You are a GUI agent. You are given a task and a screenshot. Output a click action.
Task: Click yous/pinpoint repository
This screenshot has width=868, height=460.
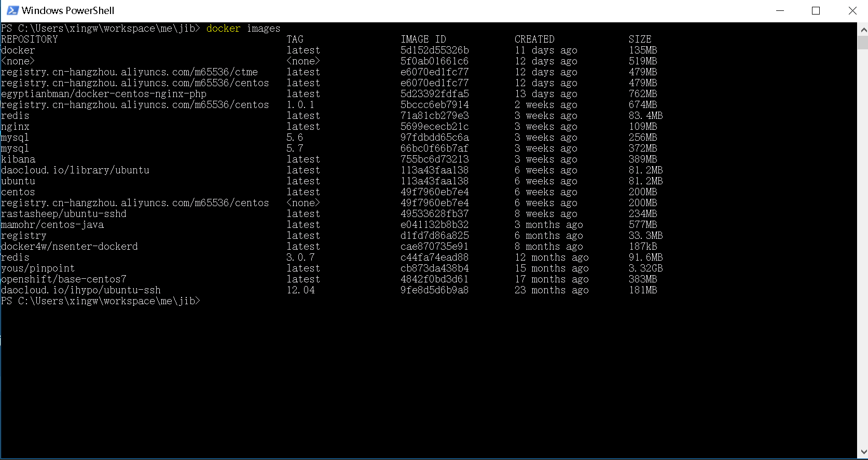tap(38, 268)
